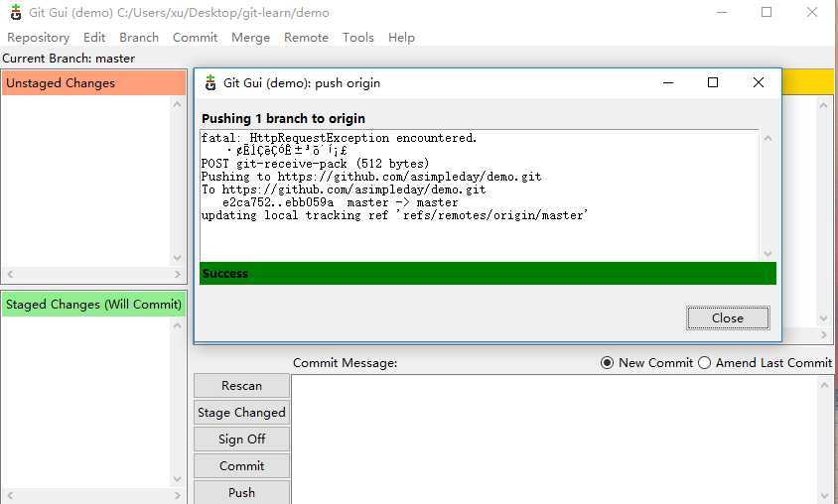Click the 'updating local tracking ref' log line
The width and height of the screenshot is (838, 504).
(x=394, y=215)
